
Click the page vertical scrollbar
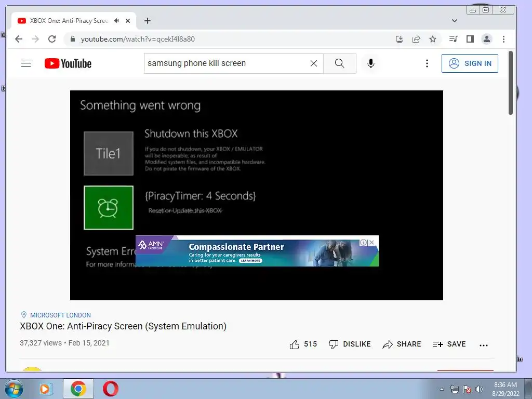[511, 83]
